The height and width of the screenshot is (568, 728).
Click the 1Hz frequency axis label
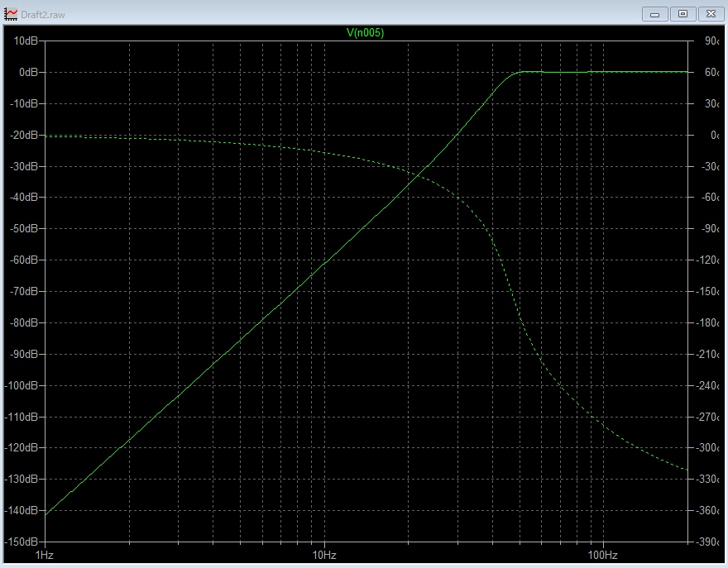click(44, 555)
